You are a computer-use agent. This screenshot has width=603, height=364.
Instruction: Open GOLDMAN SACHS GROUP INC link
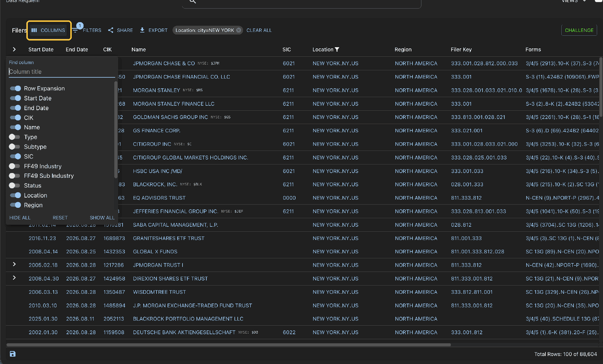171,117
